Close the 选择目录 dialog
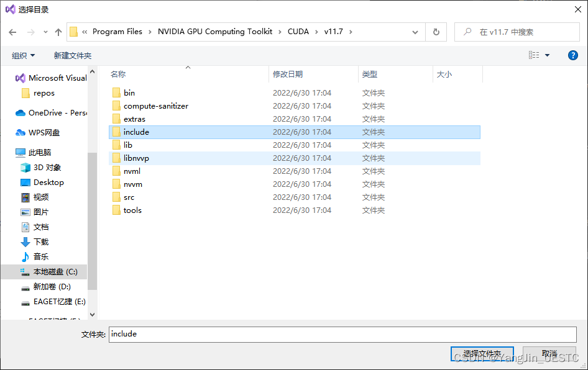This screenshot has width=588, height=370. [x=578, y=9]
